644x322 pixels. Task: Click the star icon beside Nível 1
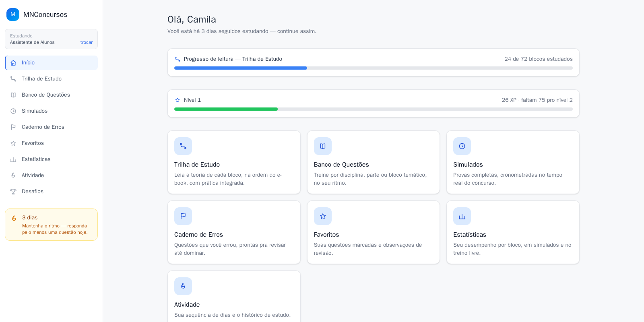click(x=178, y=100)
